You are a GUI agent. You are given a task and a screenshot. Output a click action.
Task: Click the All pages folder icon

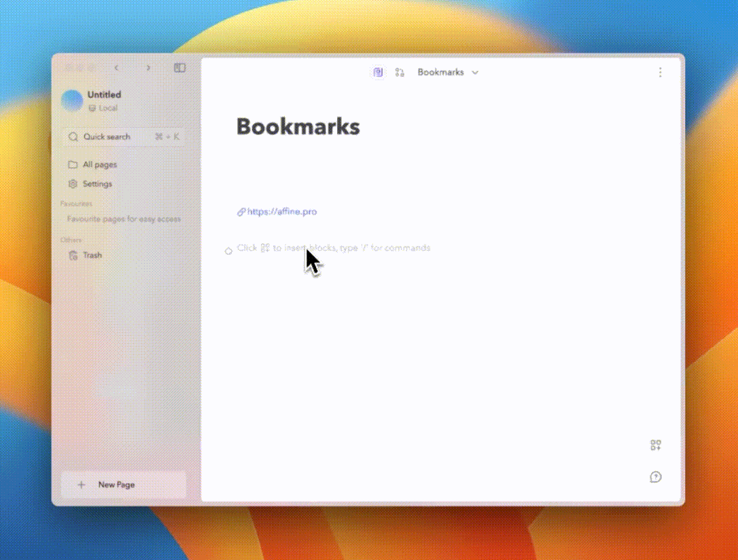tap(73, 164)
